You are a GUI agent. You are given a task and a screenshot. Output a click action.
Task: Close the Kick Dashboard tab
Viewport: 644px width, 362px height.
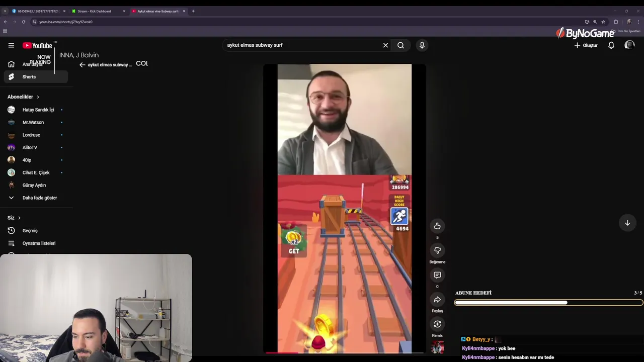tap(124, 11)
